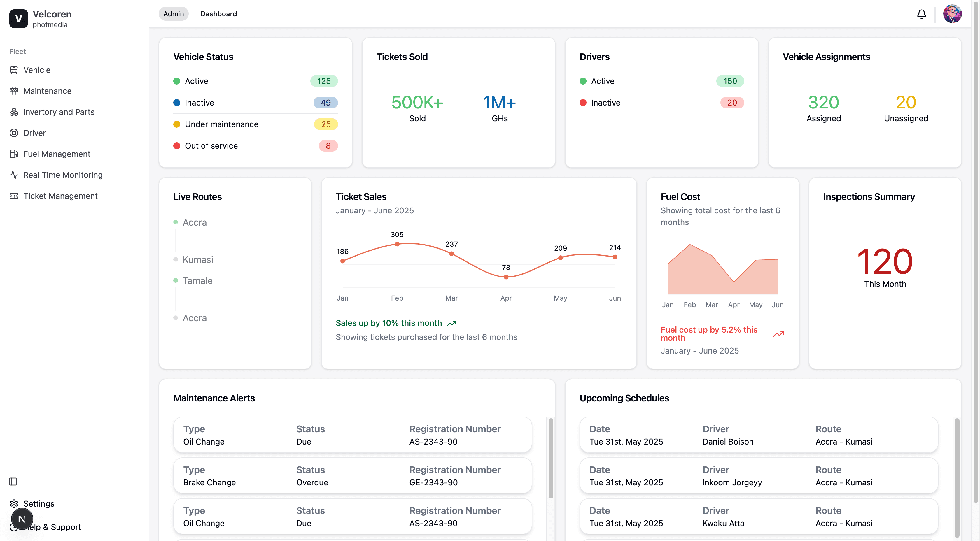The image size is (980, 541).
Task: Open Maintenance menu item
Action: click(47, 90)
